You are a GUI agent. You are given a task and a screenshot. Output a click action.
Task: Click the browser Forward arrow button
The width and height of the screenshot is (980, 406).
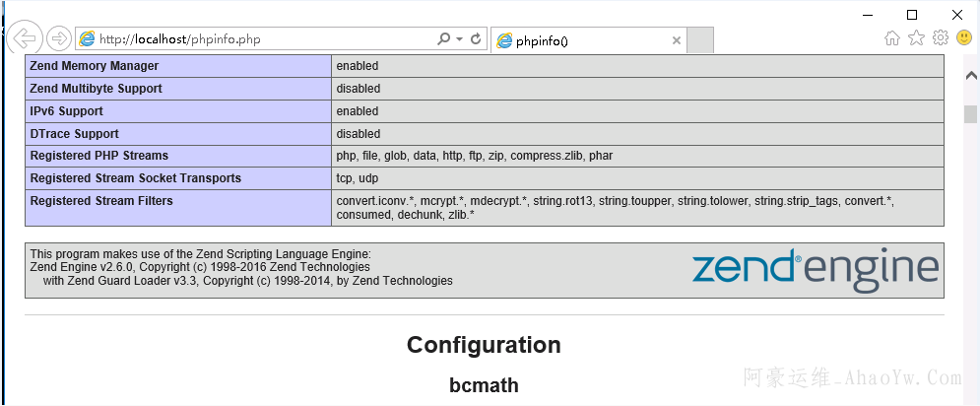(x=59, y=39)
